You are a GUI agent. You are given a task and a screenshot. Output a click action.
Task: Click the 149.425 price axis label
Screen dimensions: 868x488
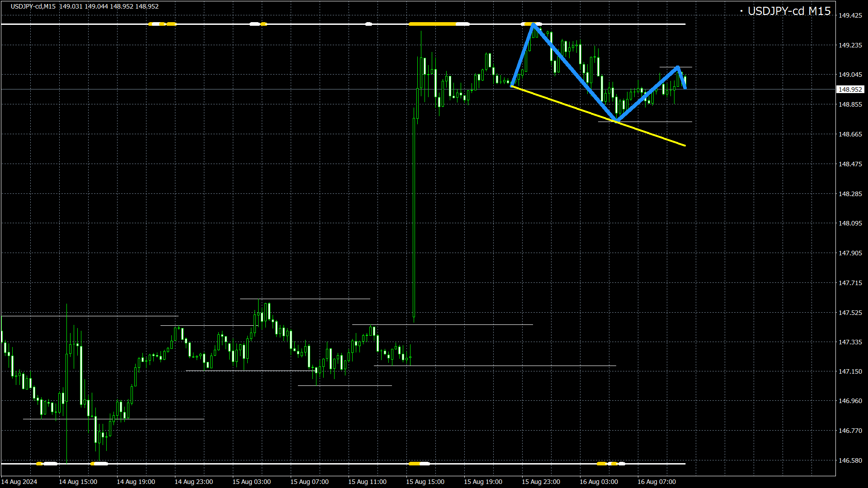pyautogui.click(x=850, y=15)
